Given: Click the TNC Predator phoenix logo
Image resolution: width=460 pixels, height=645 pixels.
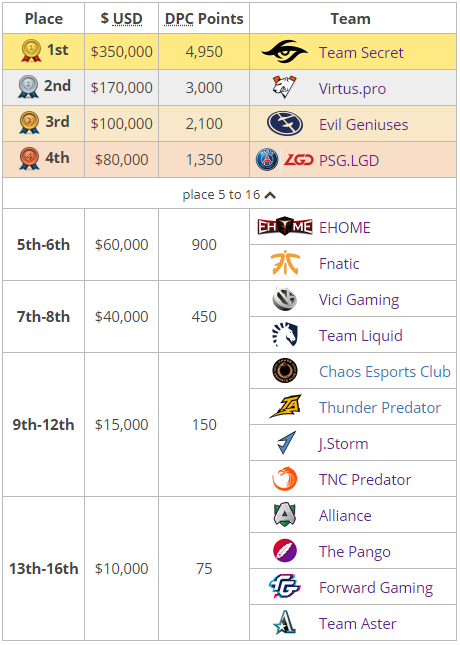Looking at the screenshot, I should [285, 479].
